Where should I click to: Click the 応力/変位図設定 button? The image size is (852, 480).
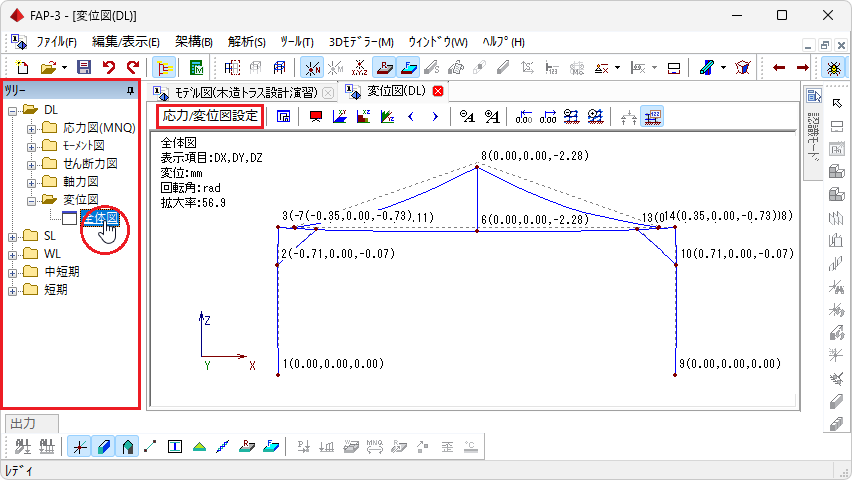click(x=210, y=116)
